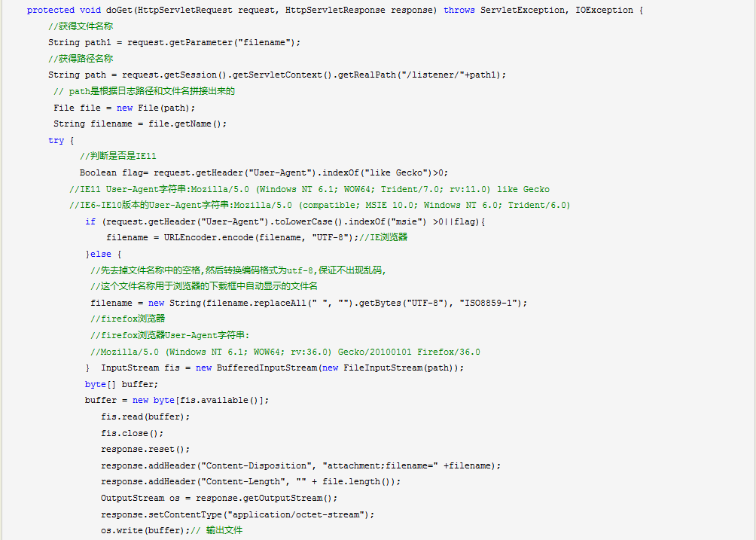The height and width of the screenshot is (540, 756).
Task: Click the comment "//firefox浏览器"
Action: (128, 319)
